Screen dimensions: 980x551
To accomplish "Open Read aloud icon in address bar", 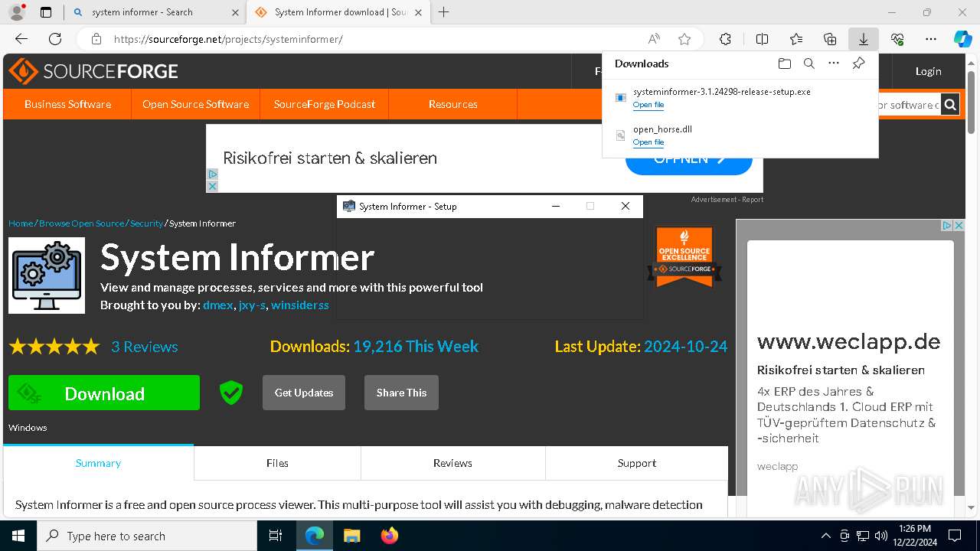I will (x=654, y=39).
